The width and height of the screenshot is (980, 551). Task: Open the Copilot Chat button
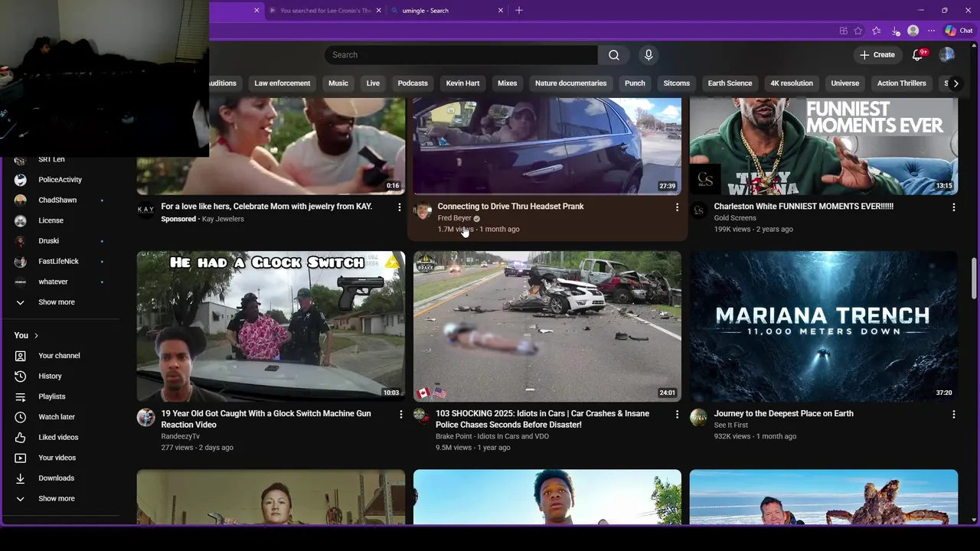point(959,31)
